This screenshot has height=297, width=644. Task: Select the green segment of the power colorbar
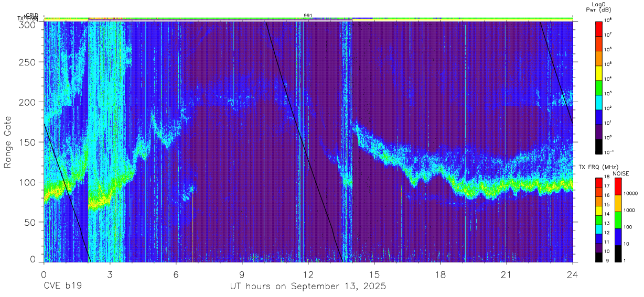(599, 87)
